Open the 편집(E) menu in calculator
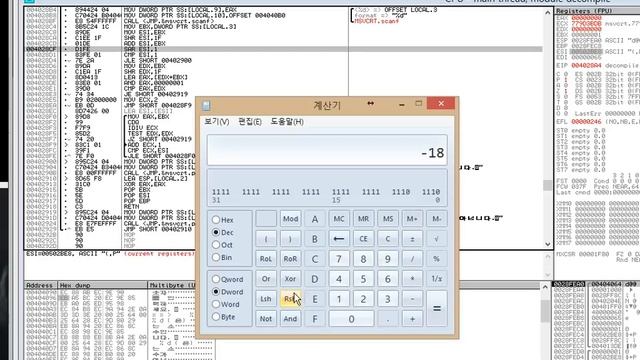640x360 pixels. (x=250, y=122)
